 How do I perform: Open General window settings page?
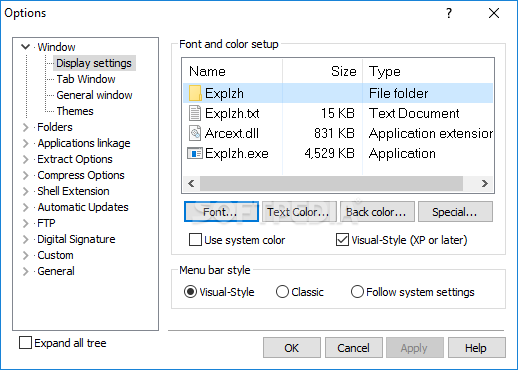94,95
